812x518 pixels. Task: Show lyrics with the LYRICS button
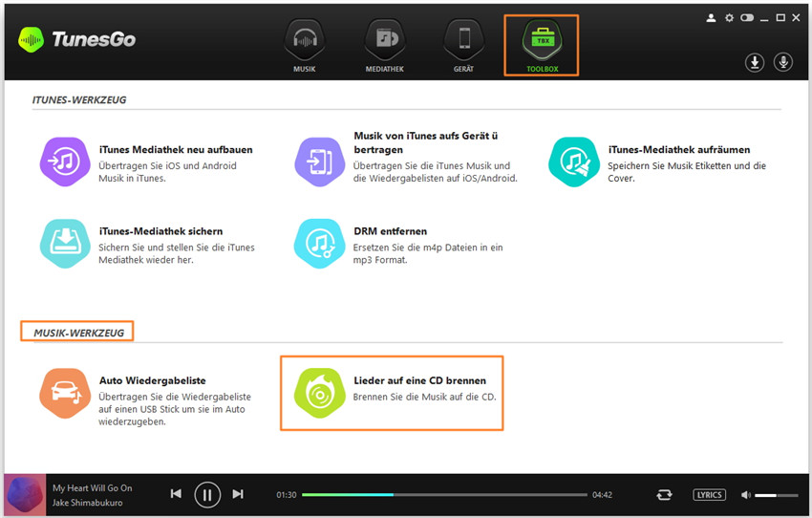709,495
